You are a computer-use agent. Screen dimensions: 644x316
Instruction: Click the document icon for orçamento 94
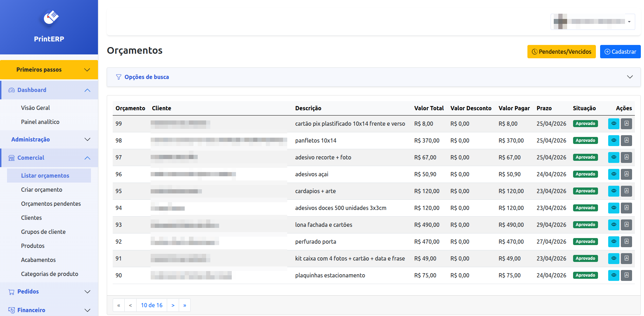tap(626, 208)
